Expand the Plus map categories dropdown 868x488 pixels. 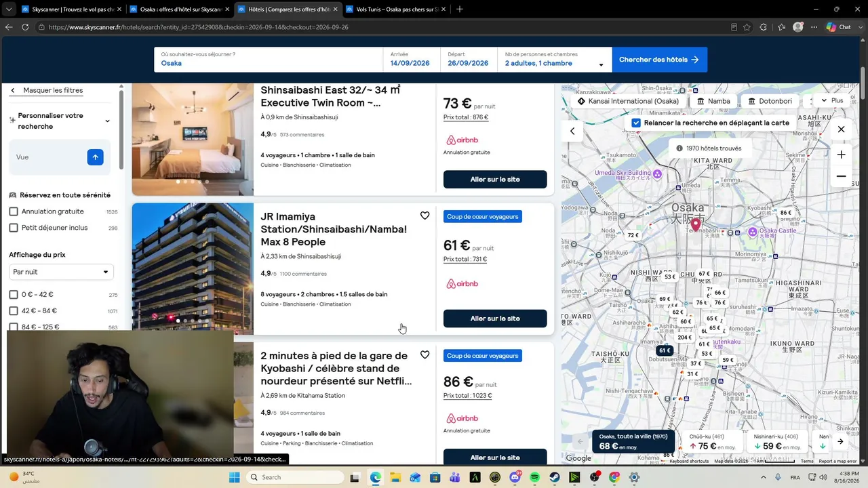pos(831,100)
